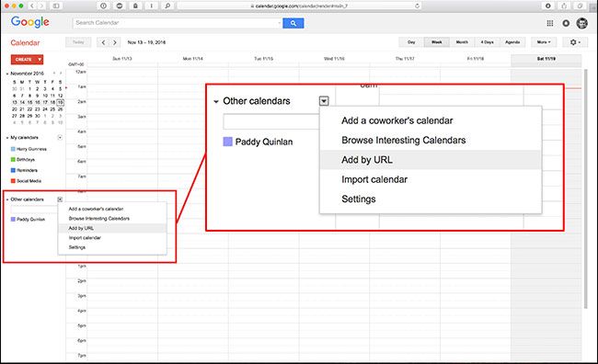Open the More dropdown button
598x364 pixels.
(544, 42)
